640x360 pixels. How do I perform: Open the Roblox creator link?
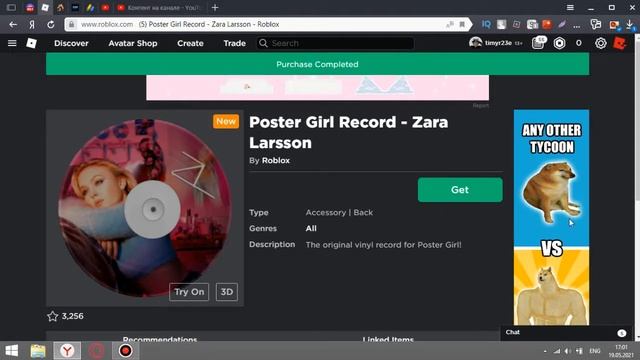[276, 160]
